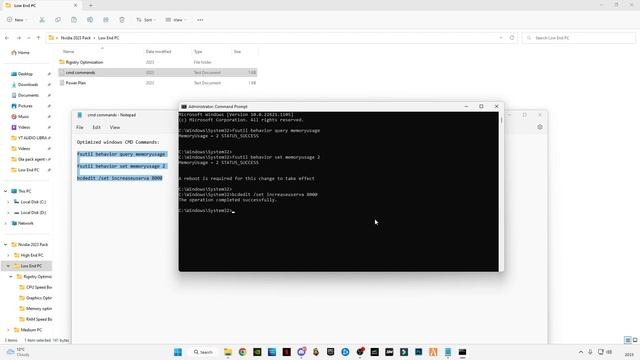Open Photoshop from the taskbar
The width and height of the screenshot is (640, 360).
point(418,352)
